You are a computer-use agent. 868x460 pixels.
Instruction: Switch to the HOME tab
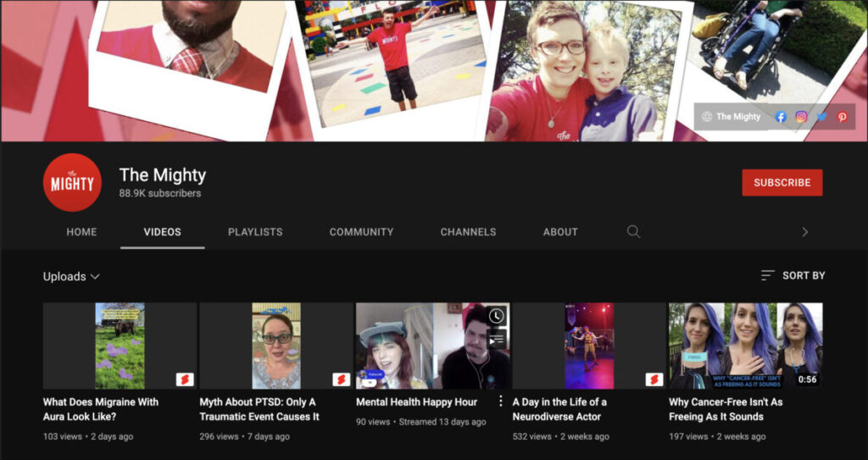81,232
